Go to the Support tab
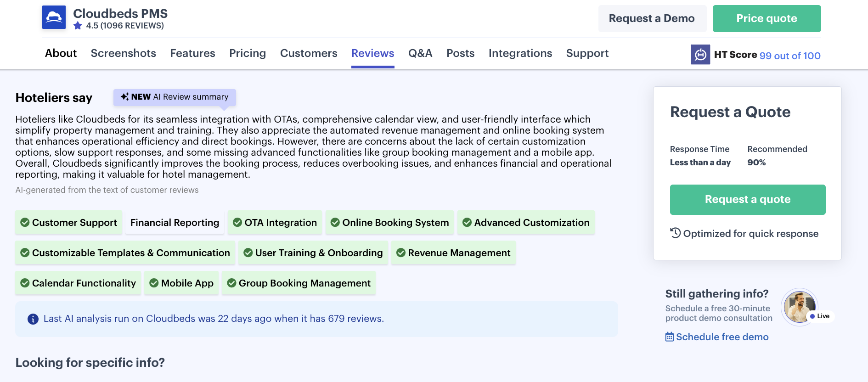Screen dimensions: 868x382 coord(587,53)
